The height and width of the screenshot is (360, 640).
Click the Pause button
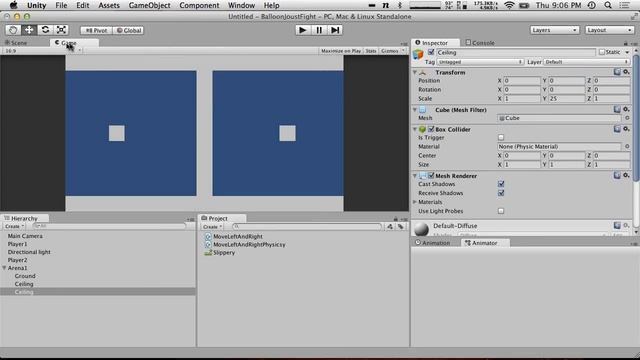(x=319, y=30)
